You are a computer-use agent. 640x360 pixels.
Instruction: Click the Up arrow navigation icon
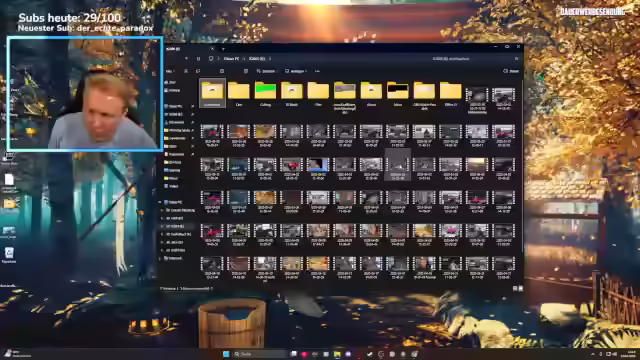pyautogui.click(x=187, y=59)
